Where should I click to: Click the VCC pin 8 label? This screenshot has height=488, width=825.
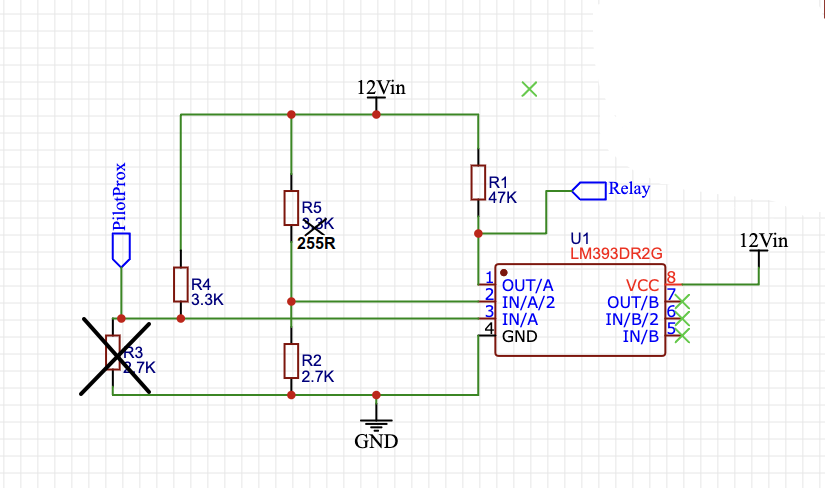(x=642, y=285)
